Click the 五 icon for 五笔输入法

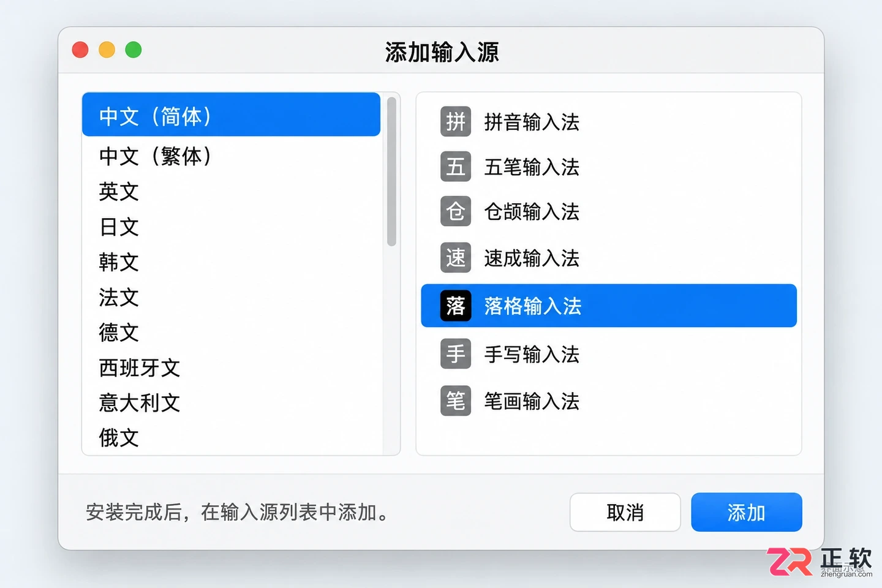[456, 167]
